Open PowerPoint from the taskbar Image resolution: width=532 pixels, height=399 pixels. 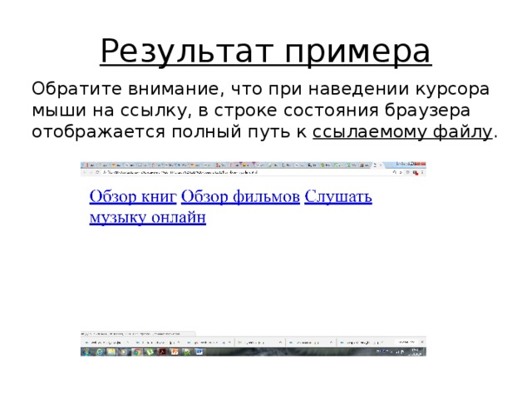point(175,352)
